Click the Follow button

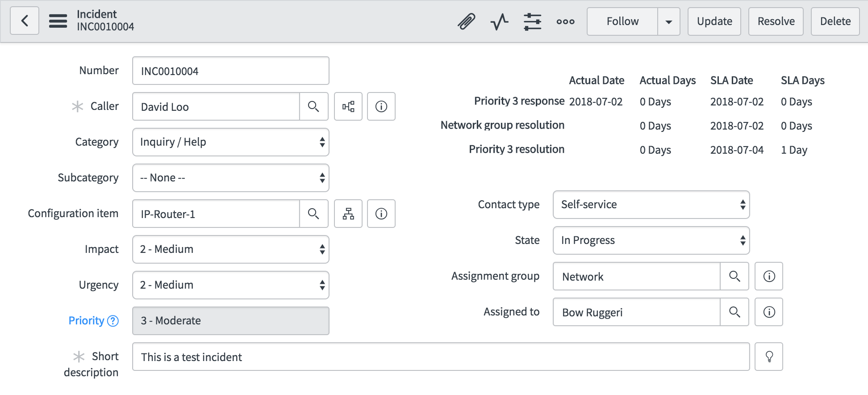pyautogui.click(x=622, y=21)
